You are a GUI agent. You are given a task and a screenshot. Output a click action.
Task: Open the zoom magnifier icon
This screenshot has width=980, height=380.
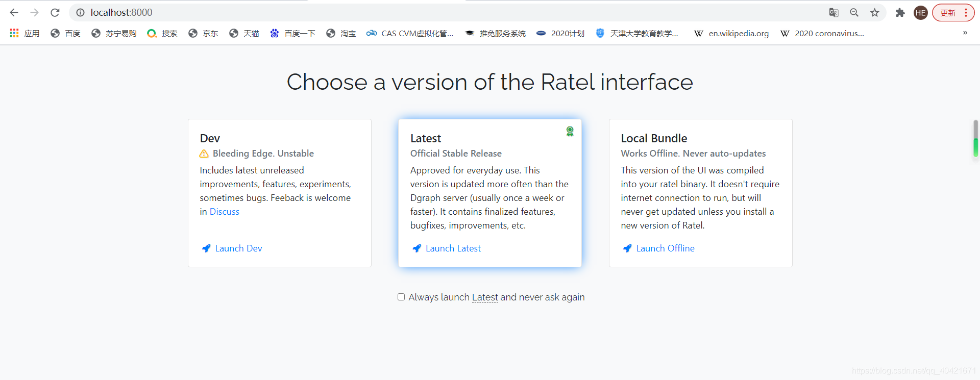point(854,12)
